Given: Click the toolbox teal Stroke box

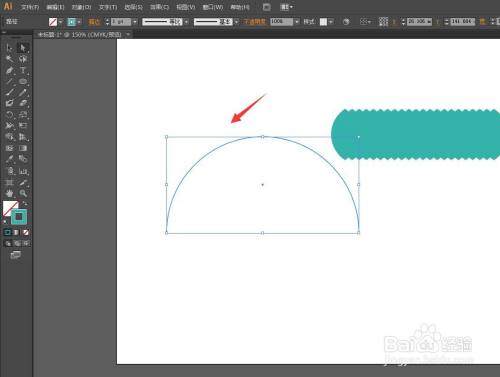Looking at the screenshot, I should click(x=19, y=217).
